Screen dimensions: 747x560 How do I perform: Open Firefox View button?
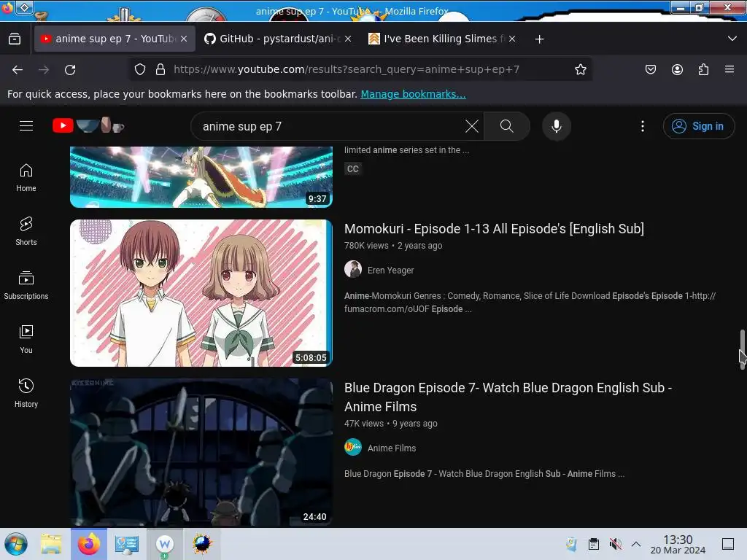(x=15, y=39)
